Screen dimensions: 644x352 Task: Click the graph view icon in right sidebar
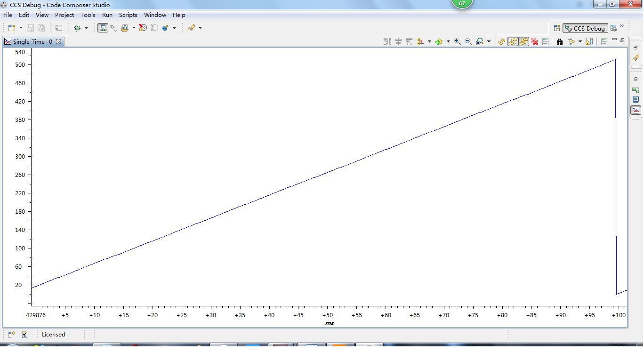[636, 110]
